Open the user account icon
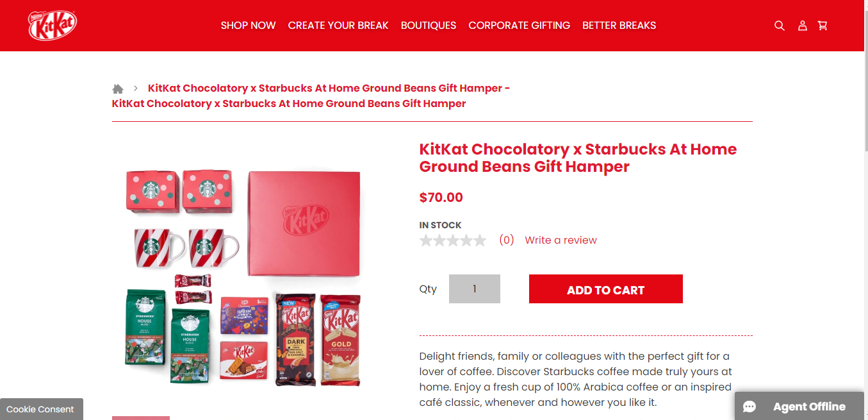 pos(802,26)
